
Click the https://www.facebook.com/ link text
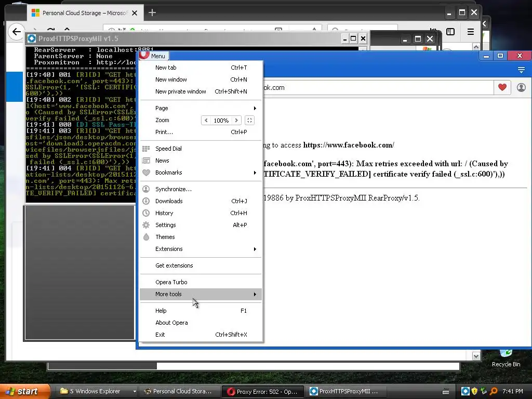point(349,145)
